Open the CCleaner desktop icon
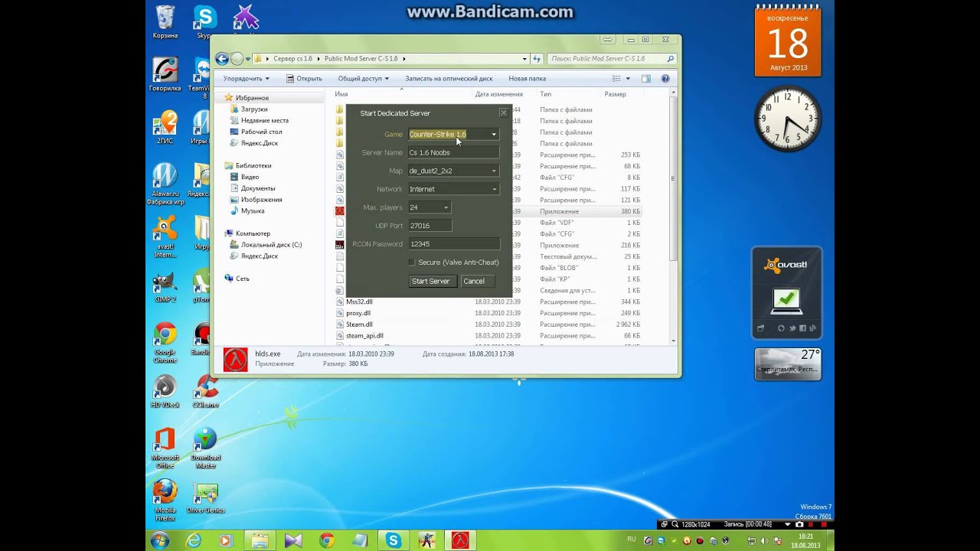Viewport: 980px width, 551px height. coord(205,392)
